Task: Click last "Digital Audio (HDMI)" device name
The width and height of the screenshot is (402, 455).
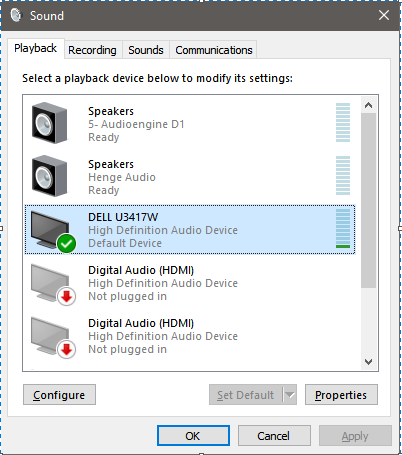Action: (x=141, y=323)
